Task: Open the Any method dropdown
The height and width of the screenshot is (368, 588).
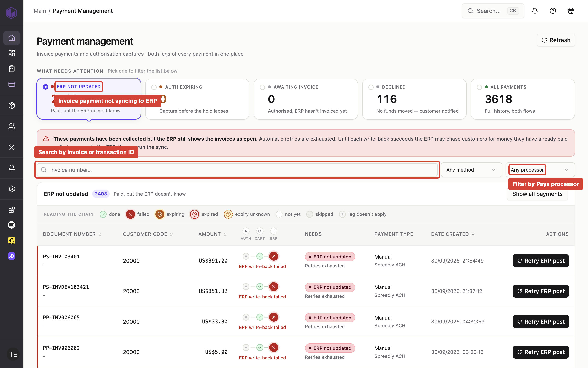Action: (471, 170)
